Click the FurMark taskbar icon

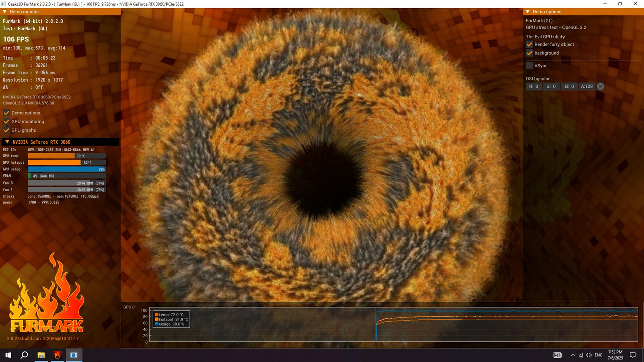[57, 355]
